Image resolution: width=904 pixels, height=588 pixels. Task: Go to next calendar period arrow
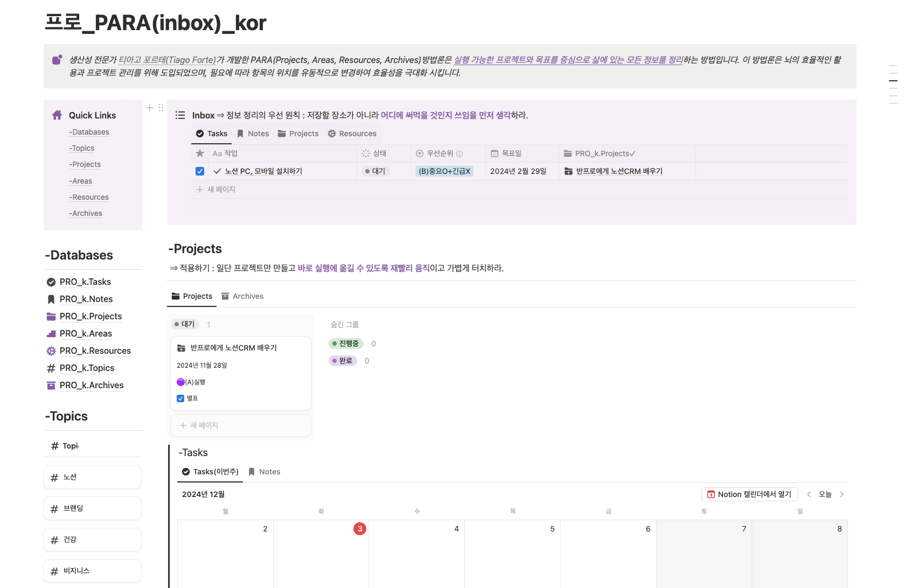point(842,494)
